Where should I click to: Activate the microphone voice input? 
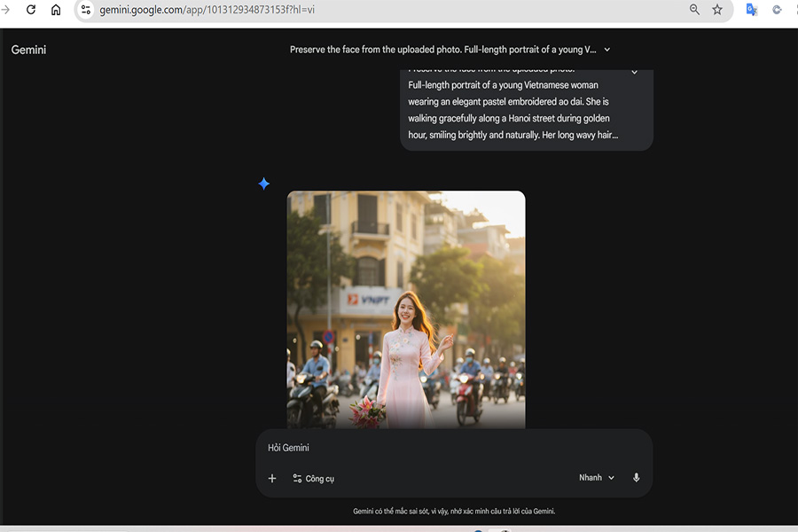tap(636, 478)
